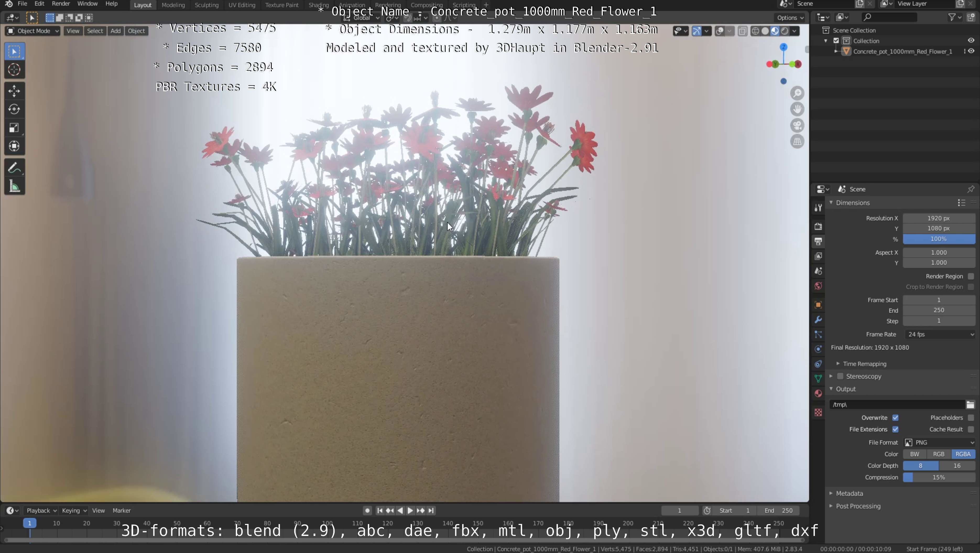Screen dimensions: 980x553
Task: Open the Material properties sphere icon
Action: point(818,394)
